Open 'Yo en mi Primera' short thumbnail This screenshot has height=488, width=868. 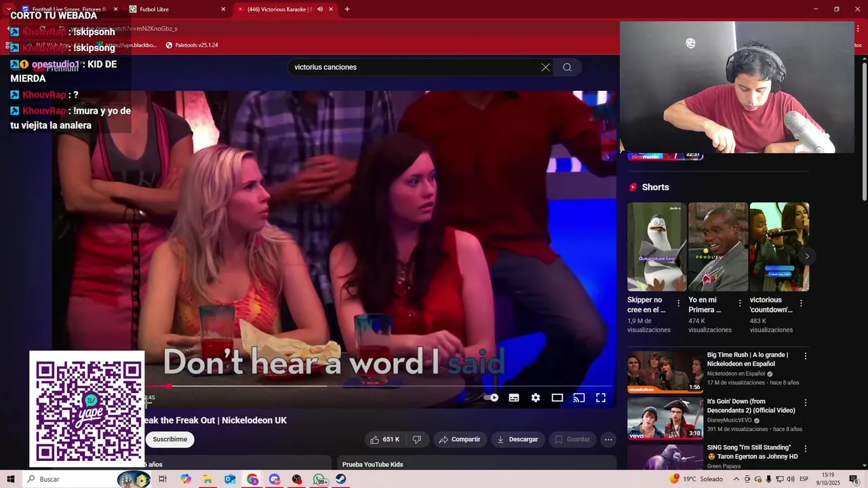coord(717,247)
